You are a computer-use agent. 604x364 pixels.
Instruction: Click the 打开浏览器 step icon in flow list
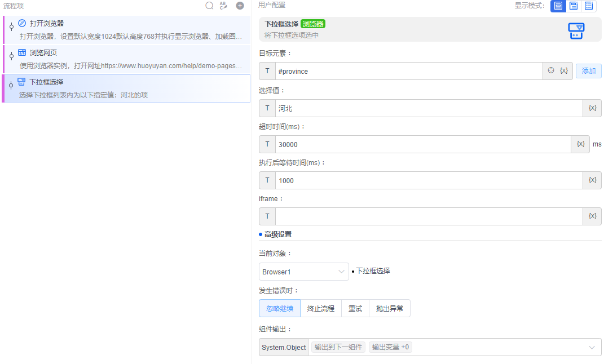(21, 23)
